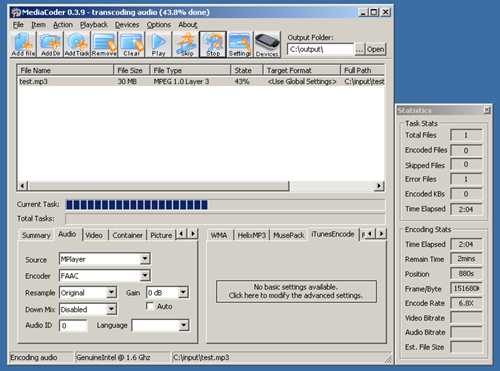Click the Play toolbar icon
500x371 pixels.
point(159,45)
